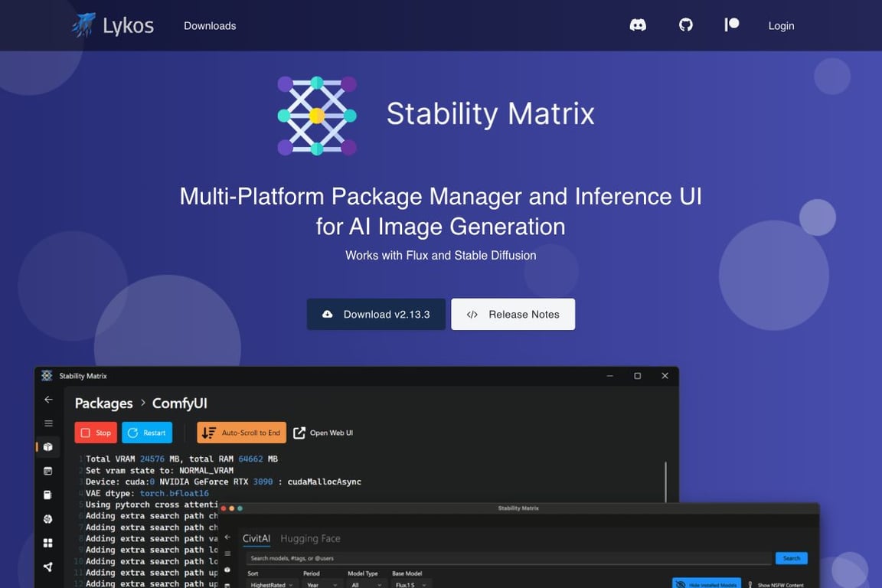Viewport: 882px width, 588px height.
Task: Stop the running ComfyUI package
Action: click(x=96, y=433)
